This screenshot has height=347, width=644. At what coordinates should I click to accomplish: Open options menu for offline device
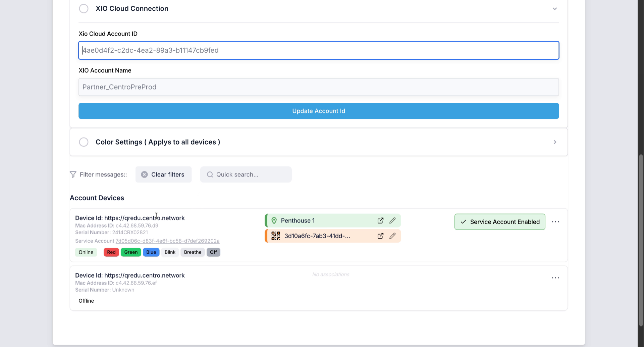point(555,278)
